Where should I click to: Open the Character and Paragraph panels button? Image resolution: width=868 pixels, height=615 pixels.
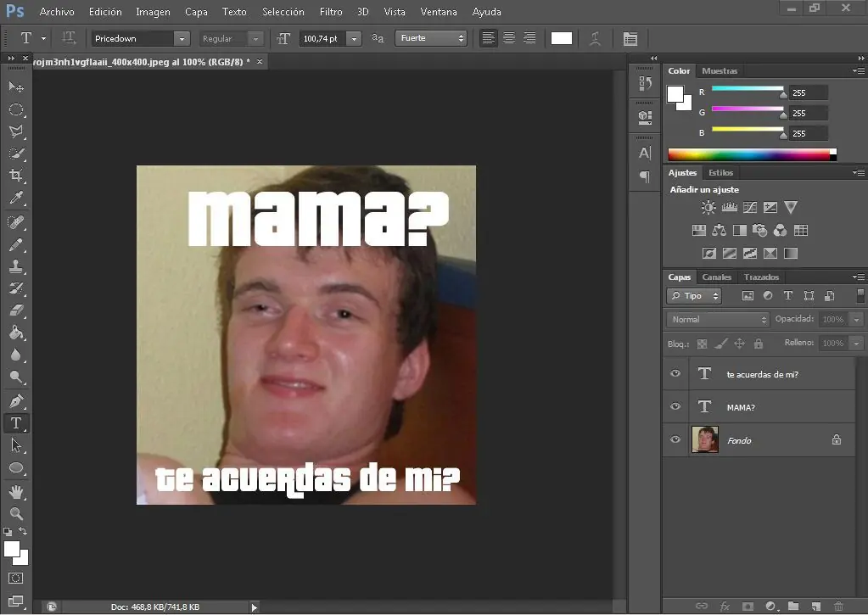(630, 39)
